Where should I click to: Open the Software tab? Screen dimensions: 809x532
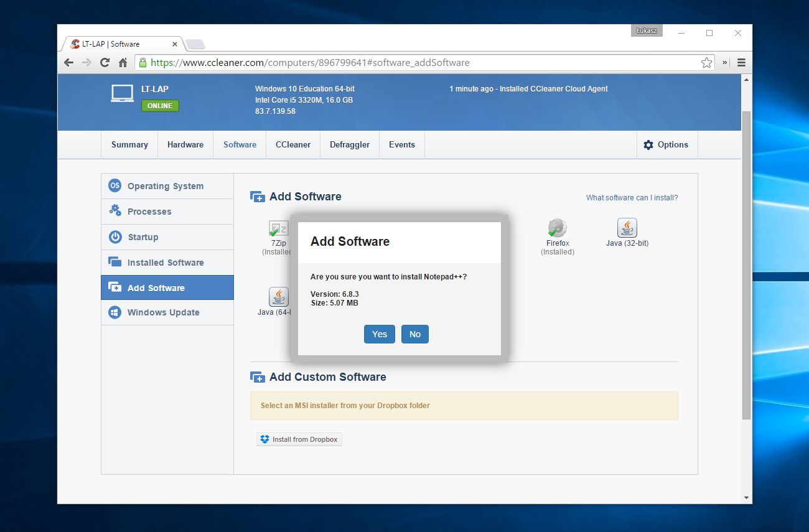tap(240, 144)
